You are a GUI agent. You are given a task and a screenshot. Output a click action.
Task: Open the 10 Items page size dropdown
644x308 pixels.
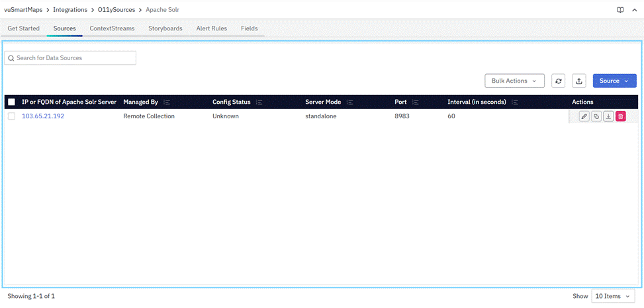pyautogui.click(x=614, y=296)
